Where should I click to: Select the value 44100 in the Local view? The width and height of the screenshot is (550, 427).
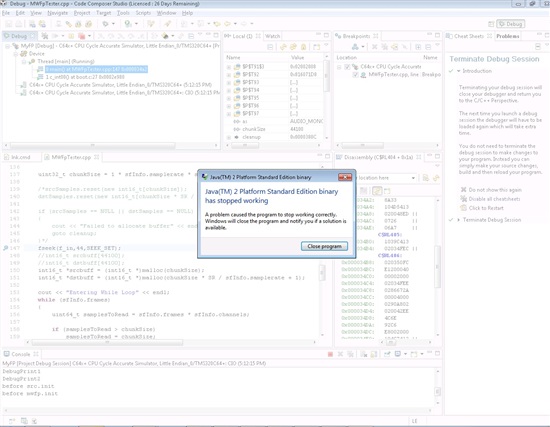coord(297,129)
